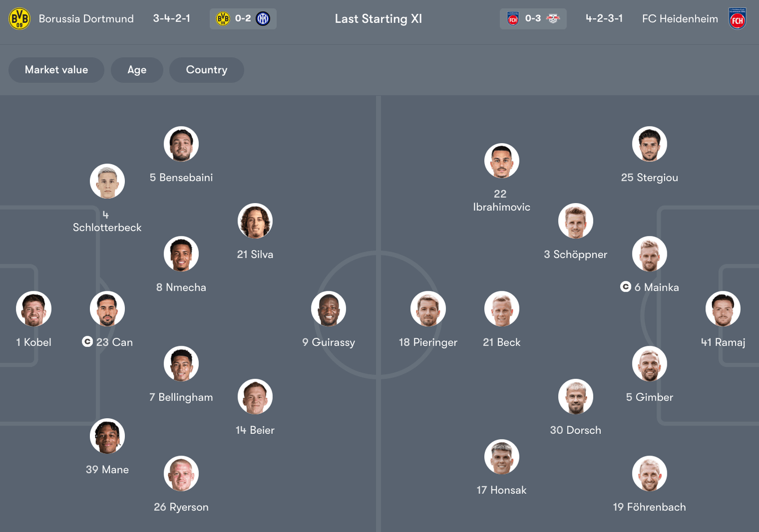This screenshot has height=532, width=759.
Task: Open the 0-3 Heidenheim match result
Action: coord(533,18)
